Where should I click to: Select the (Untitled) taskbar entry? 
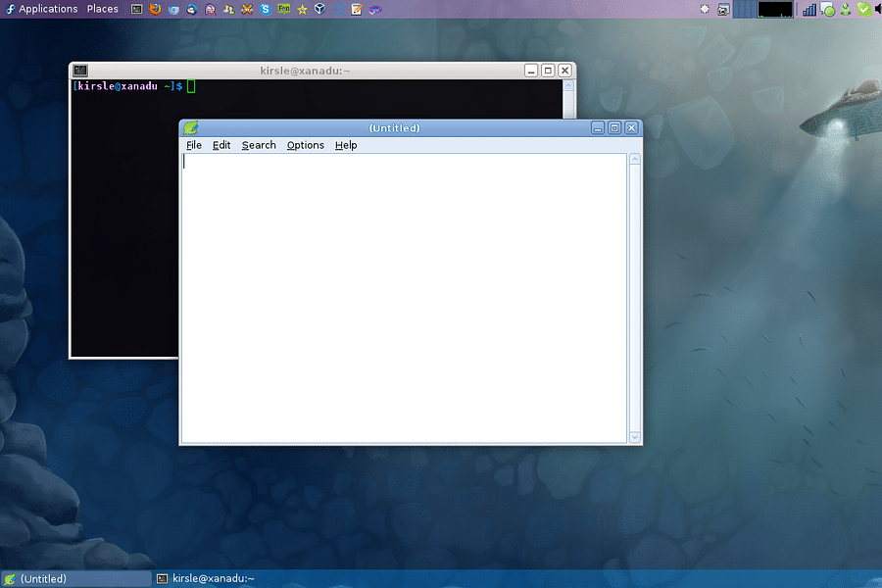click(73, 578)
